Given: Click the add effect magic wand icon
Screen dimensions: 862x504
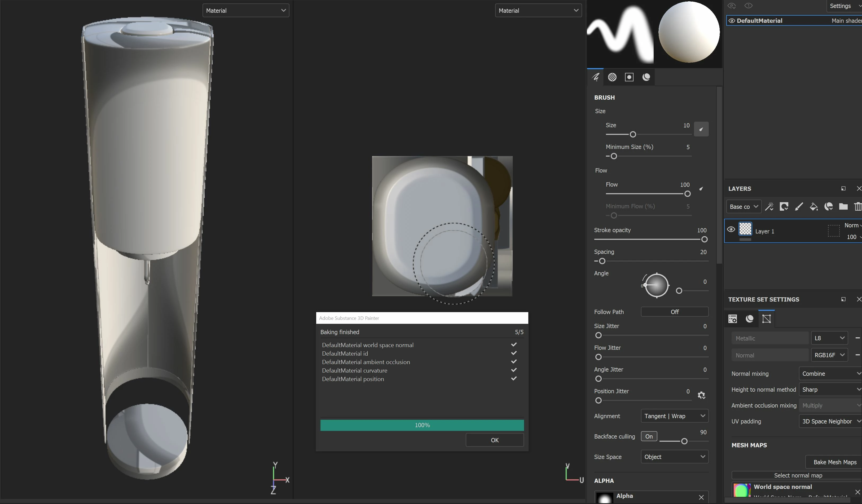Looking at the screenshot, I should pyautogui.click(x=769, y=206).
